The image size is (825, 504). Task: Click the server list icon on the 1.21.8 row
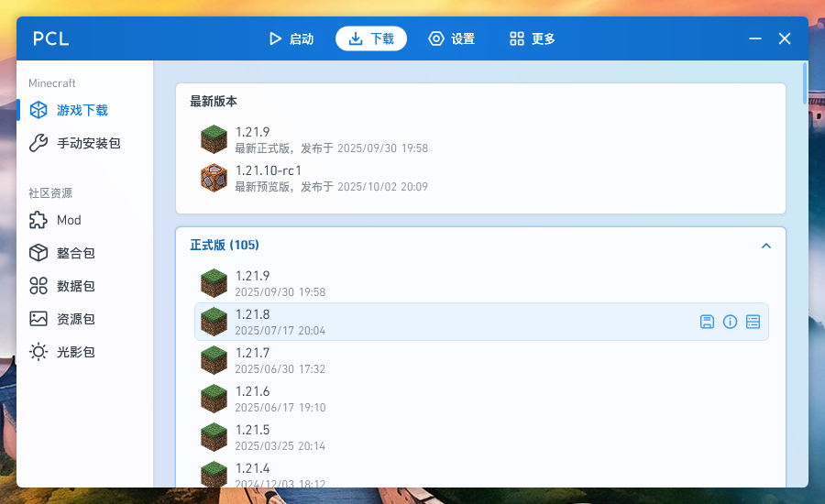pyautogui.click(x=753, y=322)
